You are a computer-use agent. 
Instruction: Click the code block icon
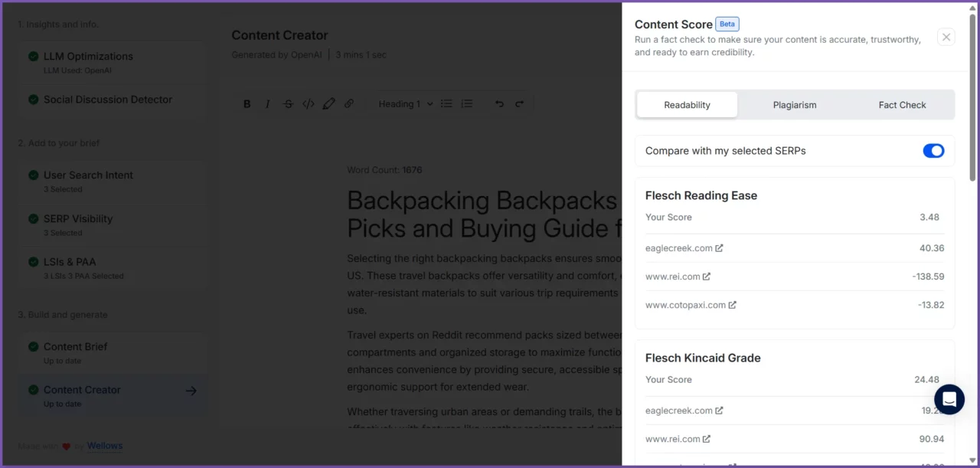[308, 103]
